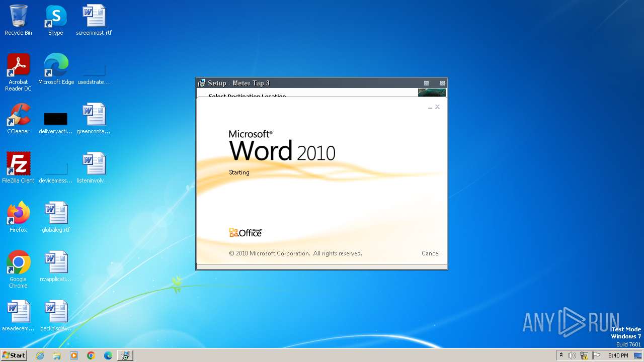Open the network status tray icon
The image size is (644, 362).
click(584, 355)
